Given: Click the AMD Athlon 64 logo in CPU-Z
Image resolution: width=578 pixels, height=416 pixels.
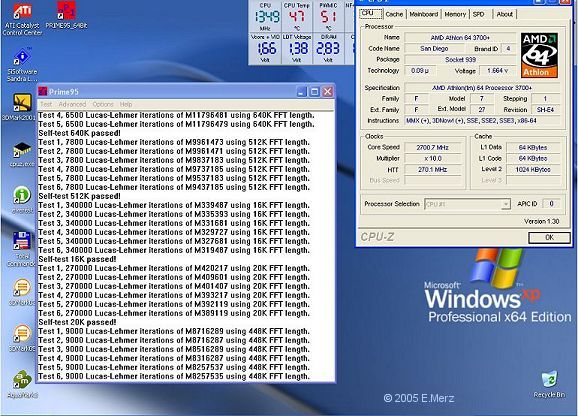Looking at the screenshot, I should click(539, 55).
